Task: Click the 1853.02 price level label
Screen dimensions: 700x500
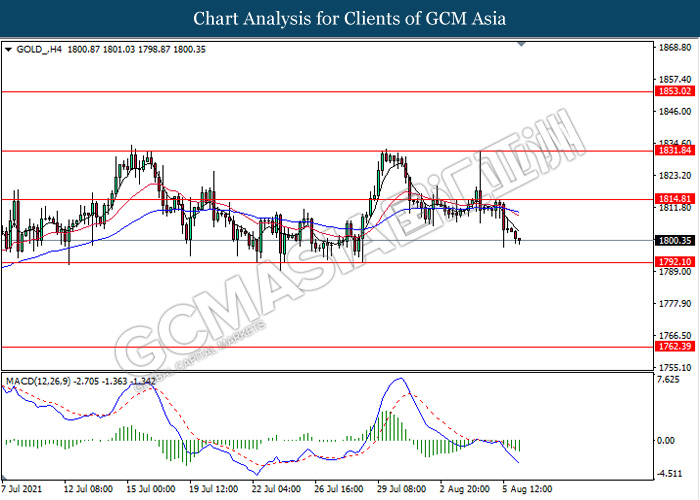Action: coord(675,91)
